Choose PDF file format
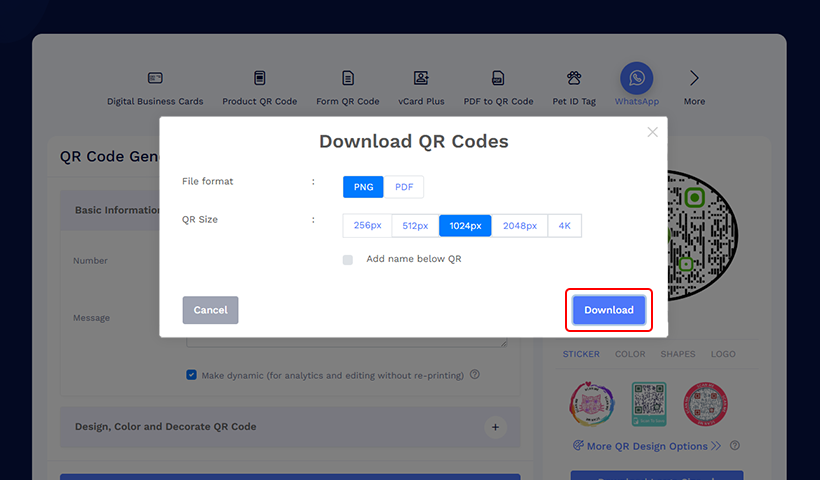 [404, 187]
